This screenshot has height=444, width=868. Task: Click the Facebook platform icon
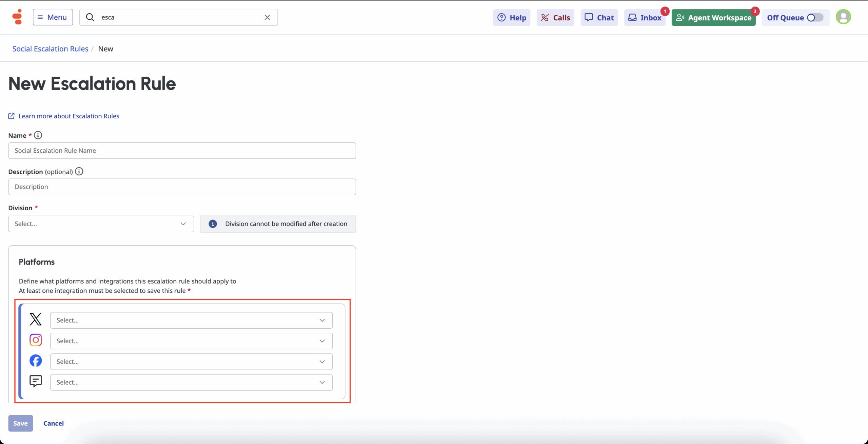36,361
